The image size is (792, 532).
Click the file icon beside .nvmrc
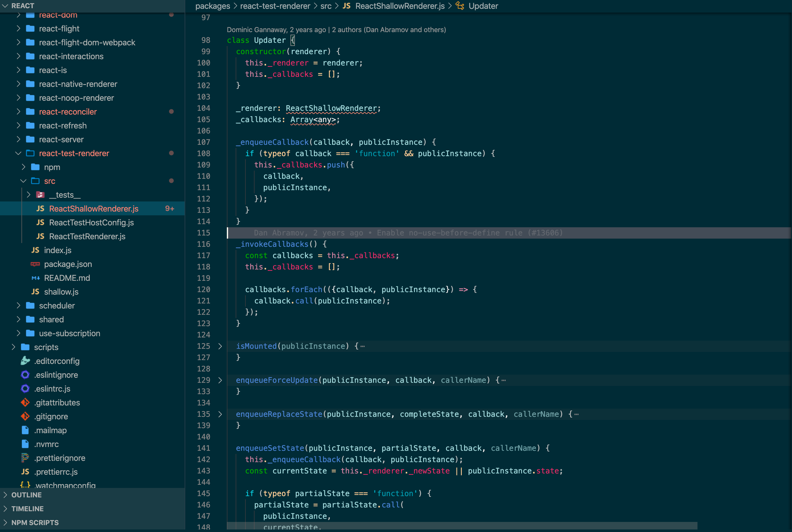point(25,444)
